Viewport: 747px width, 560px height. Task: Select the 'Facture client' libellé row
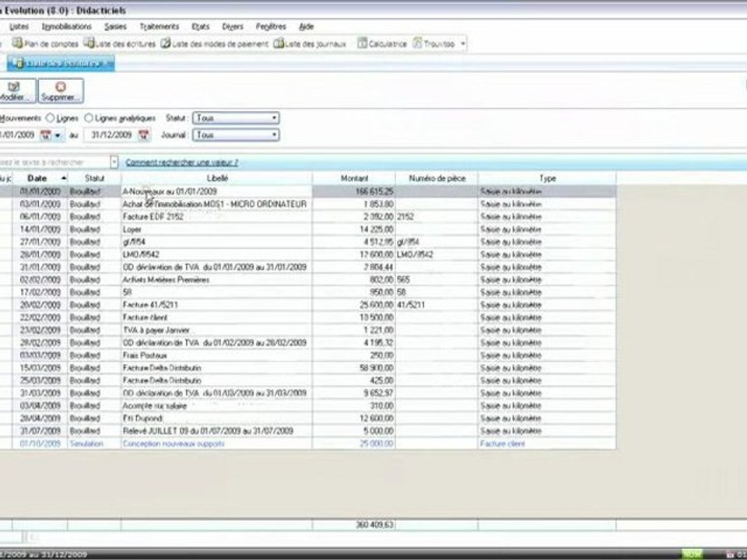coord(308,317)
